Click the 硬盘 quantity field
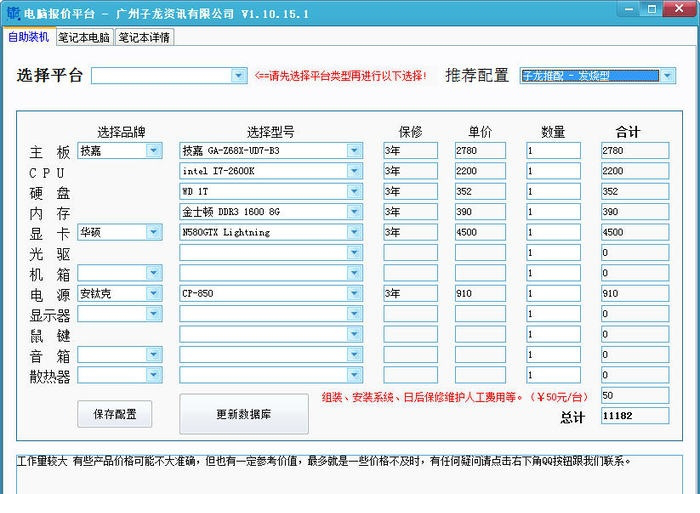 click(553, 192)
